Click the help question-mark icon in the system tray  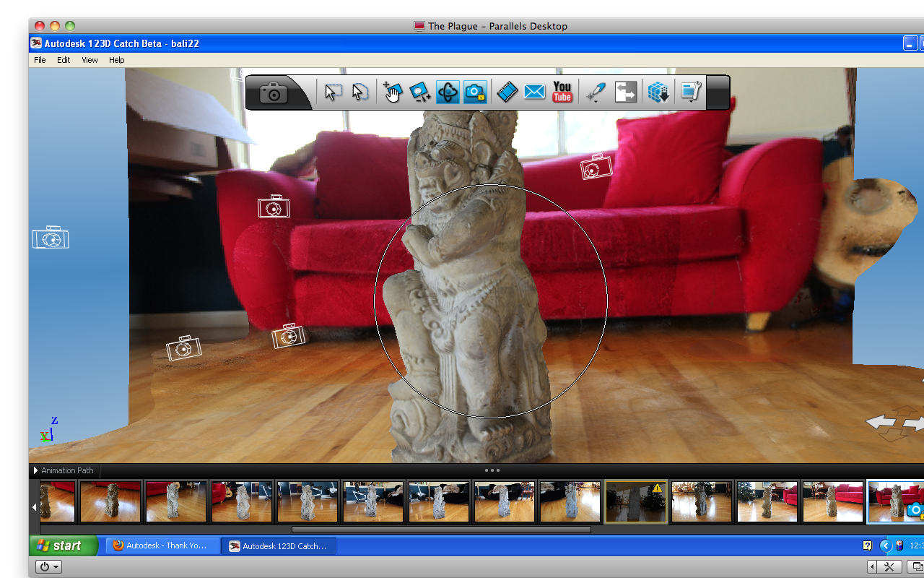coord(868,545)
